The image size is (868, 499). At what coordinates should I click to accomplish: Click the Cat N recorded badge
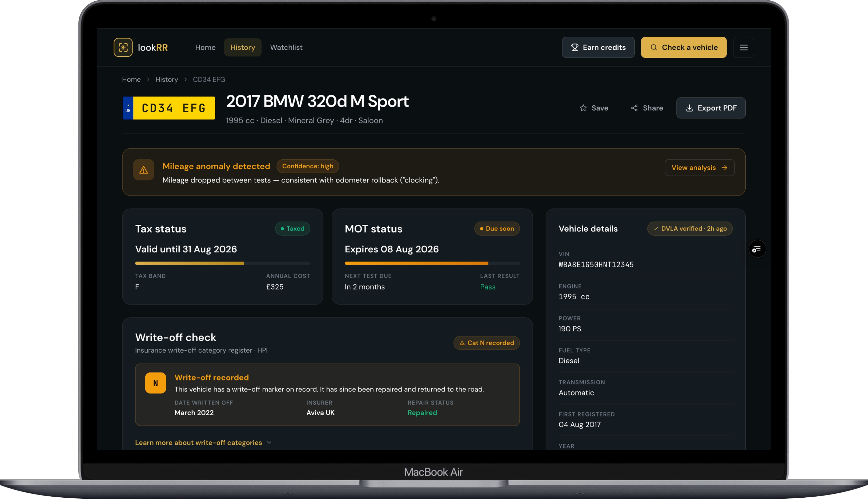pyautogui.click(x=486, y=343)
